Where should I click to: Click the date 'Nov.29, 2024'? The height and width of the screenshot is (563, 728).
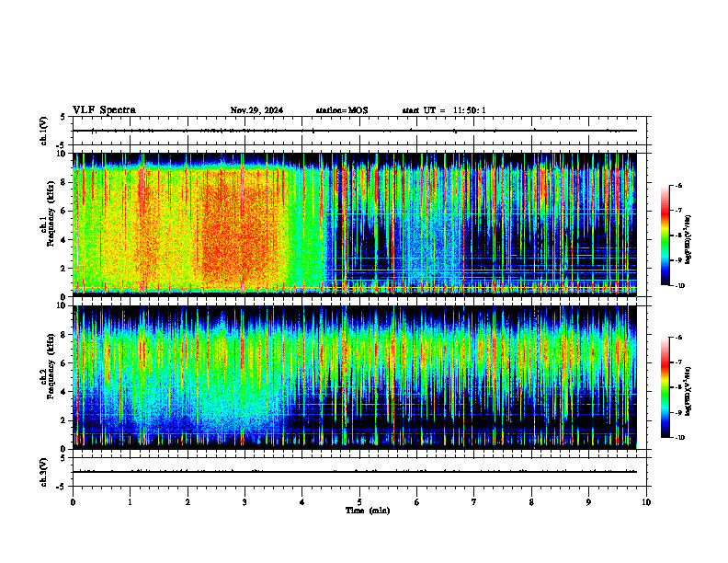pyautogui.click(x=256, y=110)
